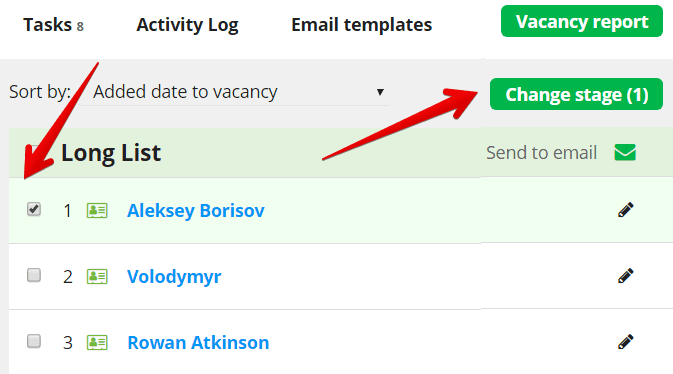
Task: Open Aleksey Borisov's profile card icon
Action: coord(97,211)
